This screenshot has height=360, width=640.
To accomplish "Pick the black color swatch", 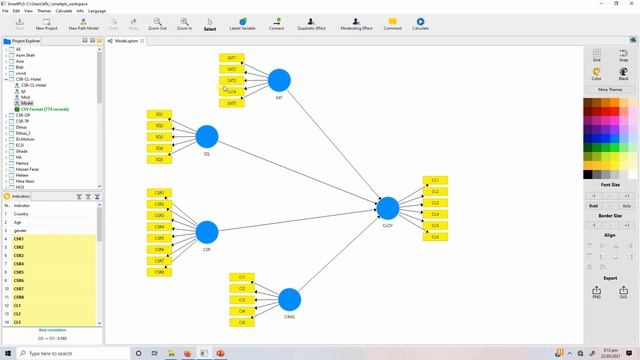I will 588,175.
